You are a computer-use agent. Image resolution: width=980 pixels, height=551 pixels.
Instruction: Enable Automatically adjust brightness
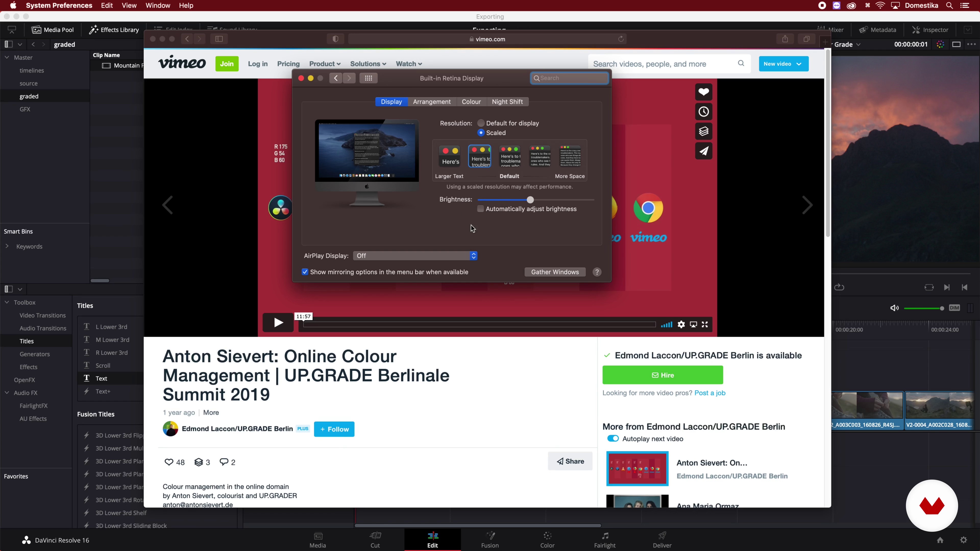[x=481, y=209]
